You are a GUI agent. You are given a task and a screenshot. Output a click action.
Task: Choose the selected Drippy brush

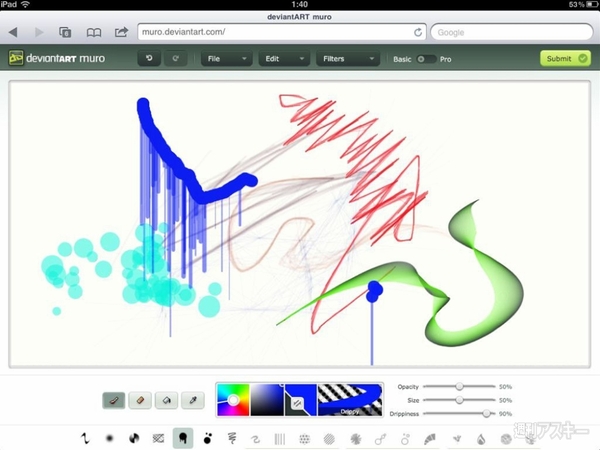[183, 438]
